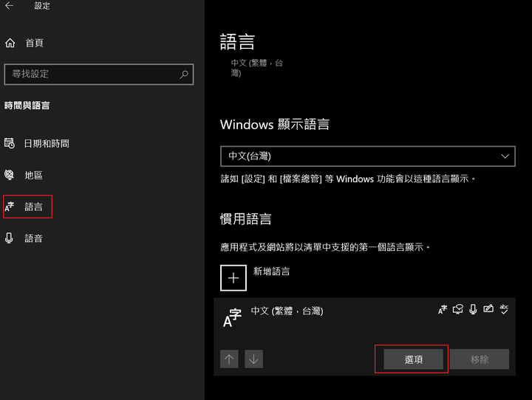The width and height of the screenshot is (532, 400).
Task: Click the plus icon for 新增語言
Action: click(233, 278)
